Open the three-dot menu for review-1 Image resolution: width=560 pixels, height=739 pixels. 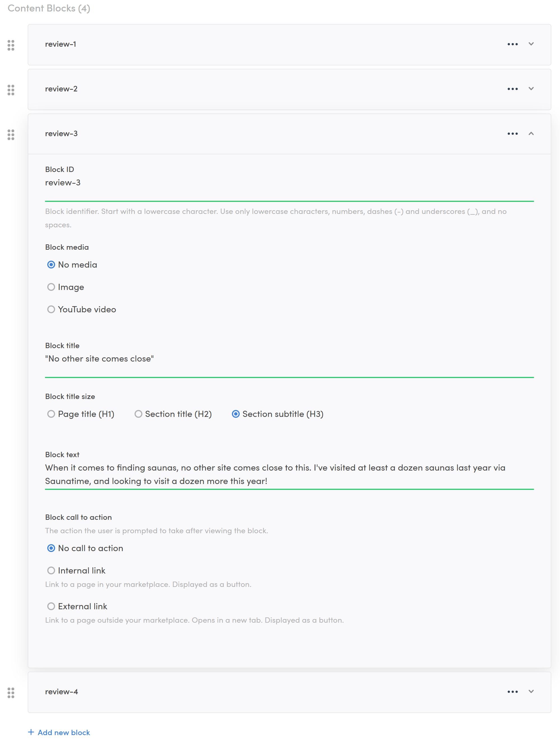512,44
